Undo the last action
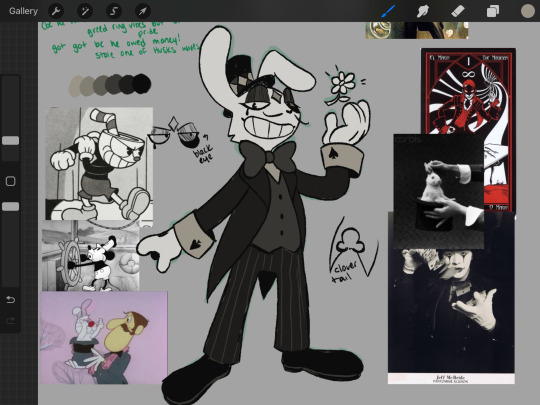540x405 pixels. click(x=11, y=300)
